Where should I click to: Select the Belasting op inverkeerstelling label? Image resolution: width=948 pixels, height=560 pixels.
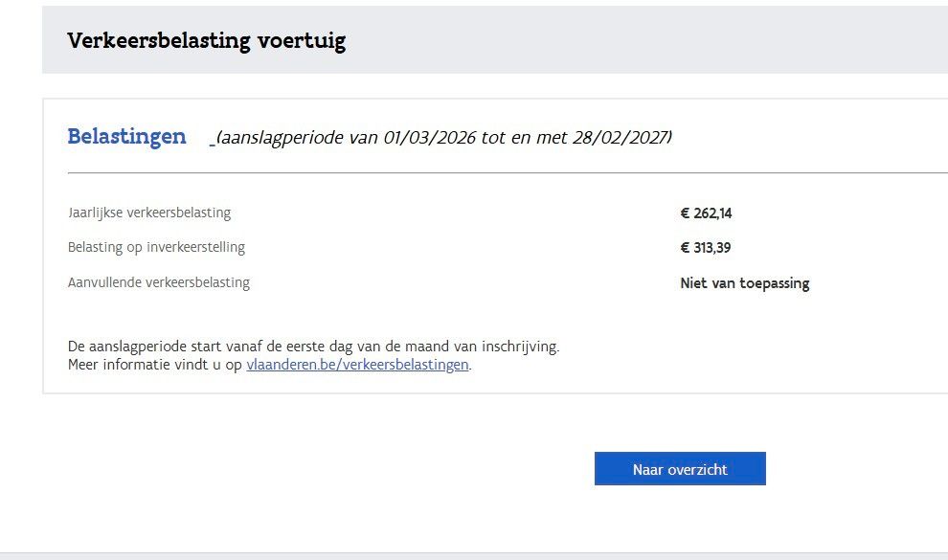(156, 247)
